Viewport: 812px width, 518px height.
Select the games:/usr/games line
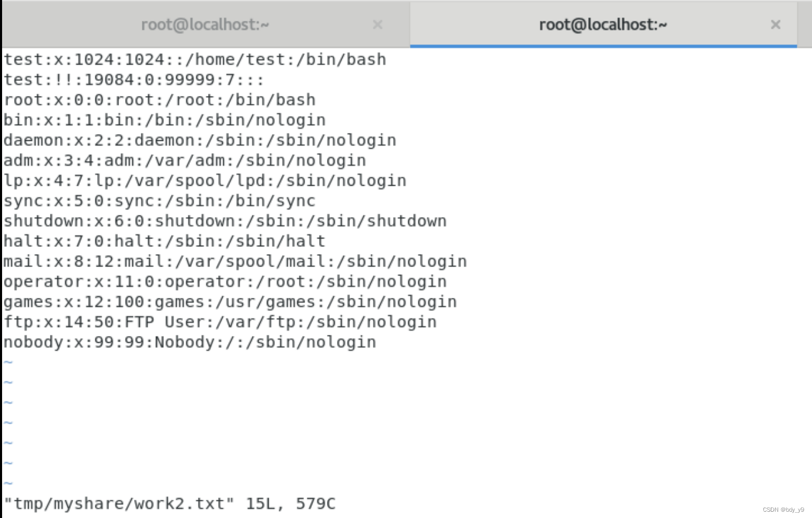pyautogui.click(x=229, y=301)
